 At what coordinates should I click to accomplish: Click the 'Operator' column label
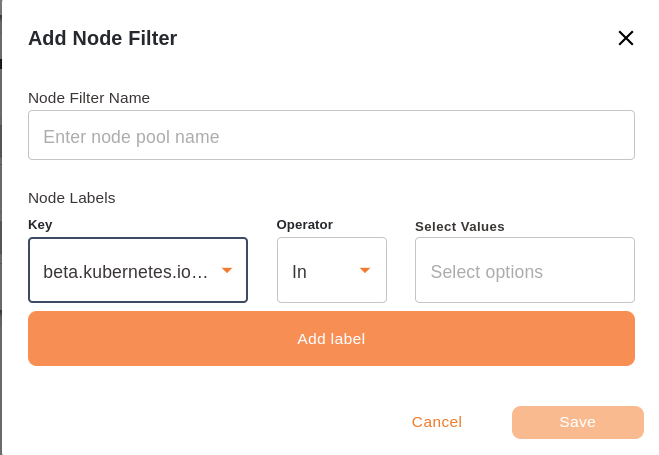pos(305,225)
